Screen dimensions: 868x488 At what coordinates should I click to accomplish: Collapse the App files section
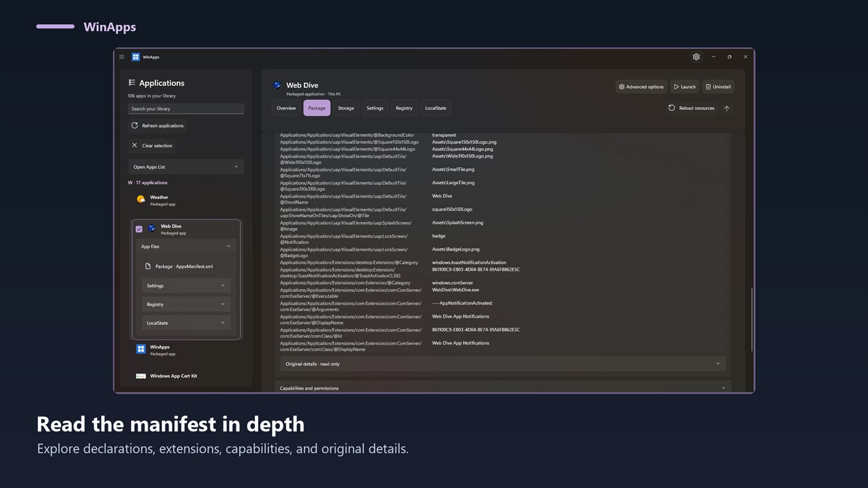point(186,246)
